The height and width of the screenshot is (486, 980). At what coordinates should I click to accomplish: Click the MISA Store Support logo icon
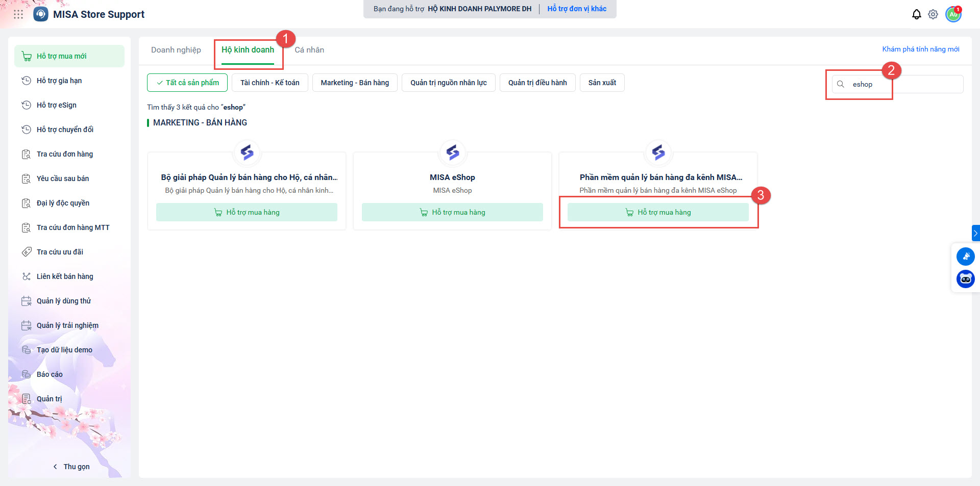click(41, 14)
